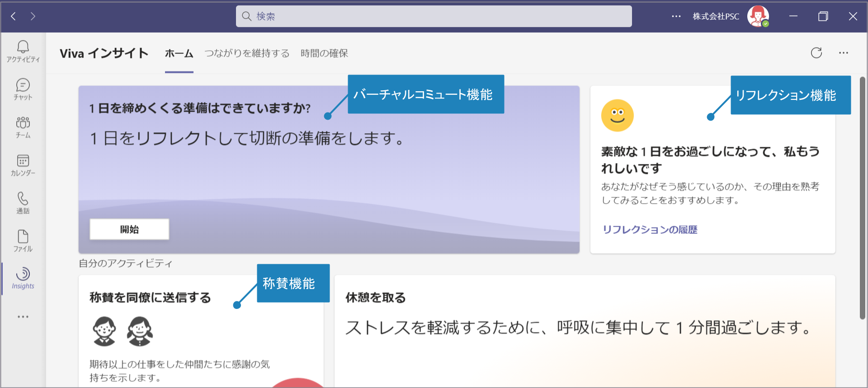Click inside the 検索 search box
868x388 pixels.
pyautogui.click(x=434, y=16)
